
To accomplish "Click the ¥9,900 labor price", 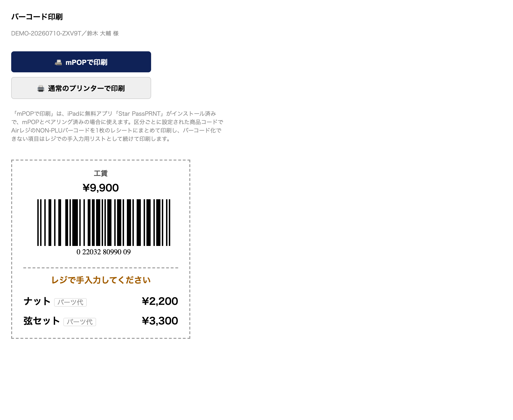I will click(101, 188).
